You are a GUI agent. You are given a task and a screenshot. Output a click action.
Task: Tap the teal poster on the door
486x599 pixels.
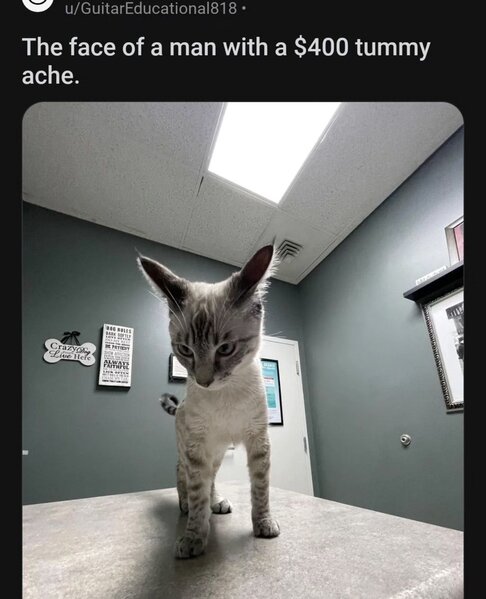pyautogui.click(x=272, y=391)
